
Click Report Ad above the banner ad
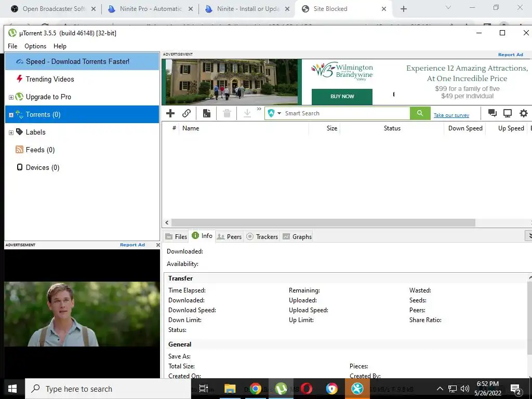click(510, 55)
